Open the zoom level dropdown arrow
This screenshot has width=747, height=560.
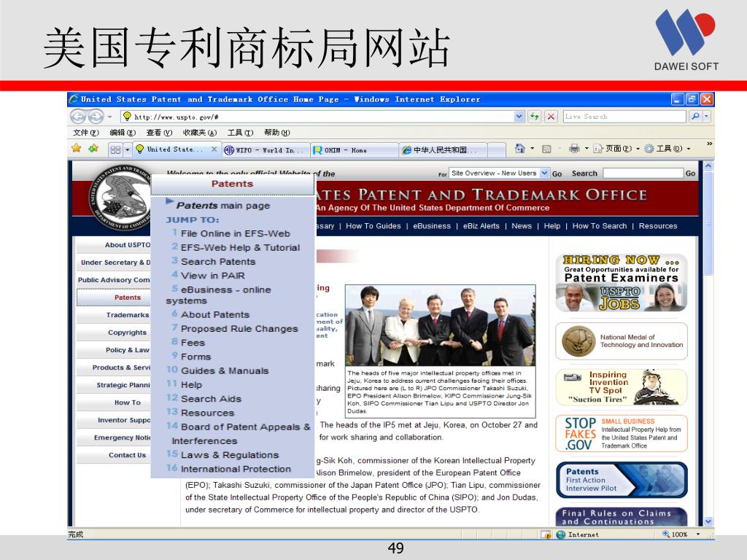(x=698, y=534)
